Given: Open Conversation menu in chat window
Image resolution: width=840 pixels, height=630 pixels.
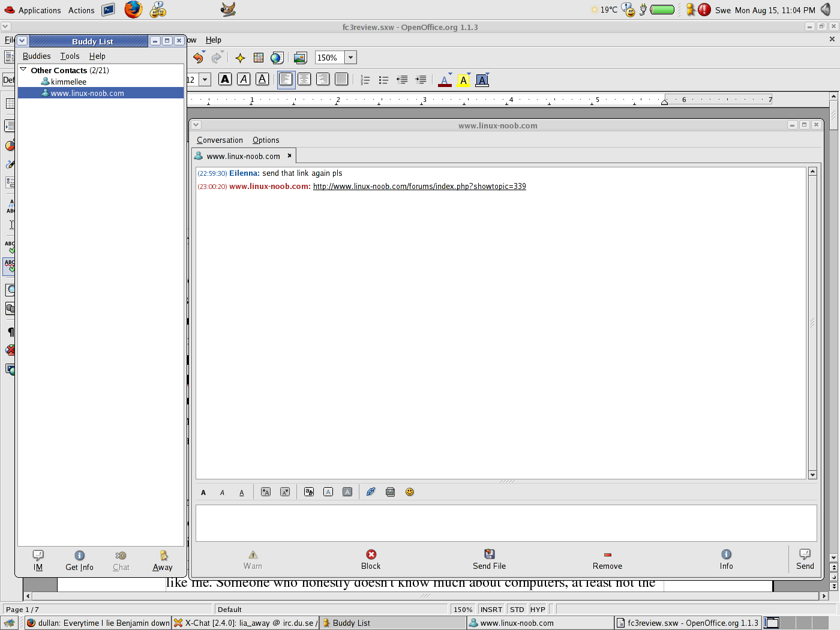Looking at the screenshot, I should 220,140.
